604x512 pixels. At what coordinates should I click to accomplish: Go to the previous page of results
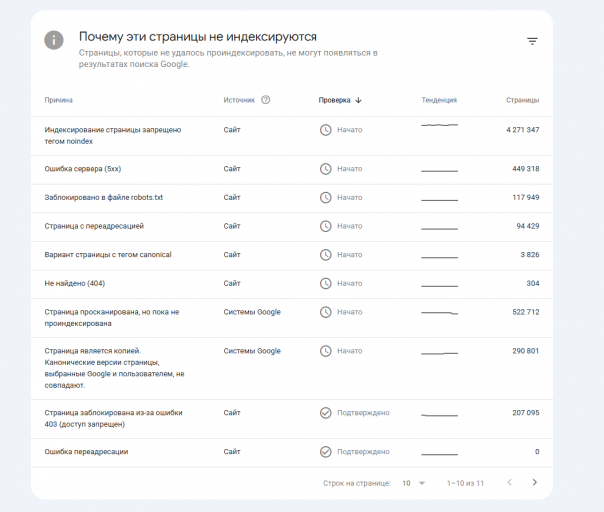tap(510, 482)
